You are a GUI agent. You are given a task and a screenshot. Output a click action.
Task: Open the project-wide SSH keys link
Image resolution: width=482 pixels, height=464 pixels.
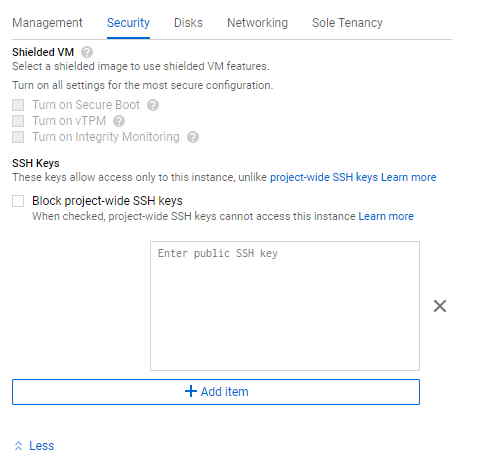[324, 177]
